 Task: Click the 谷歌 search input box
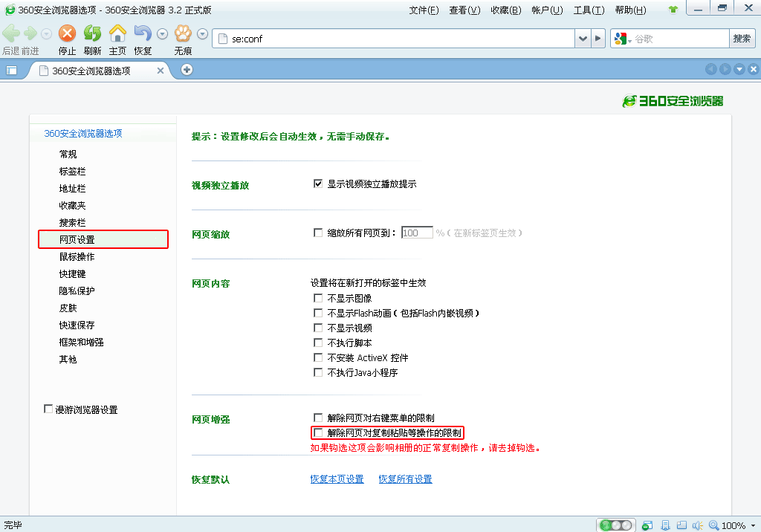681,39
